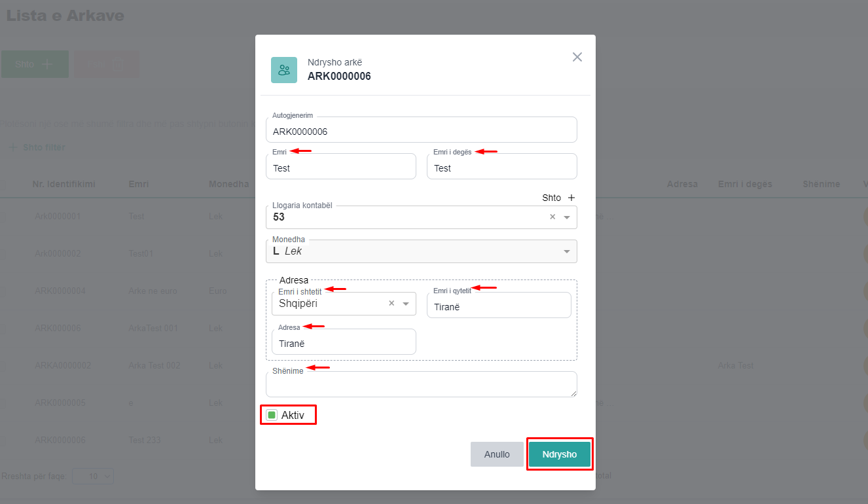Open the rows per page dropdown
The width and height of the screenshot is (868, 504).
[93, 477]
